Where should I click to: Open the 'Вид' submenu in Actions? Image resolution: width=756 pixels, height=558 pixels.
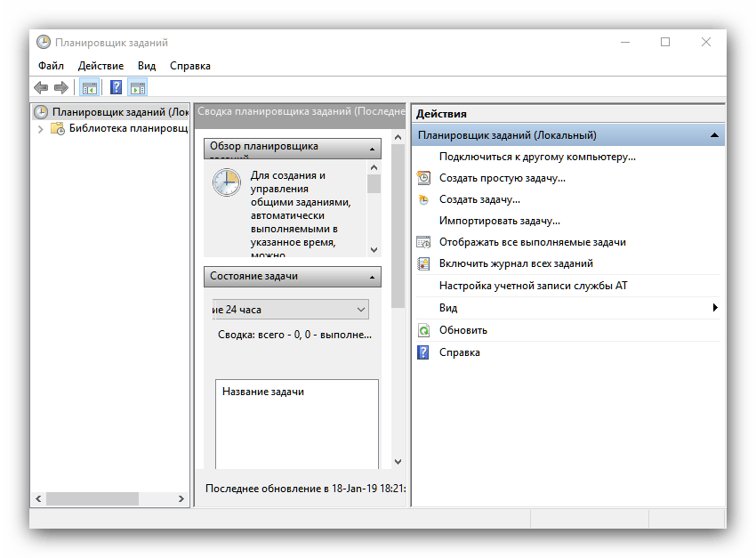pos(448,308)
